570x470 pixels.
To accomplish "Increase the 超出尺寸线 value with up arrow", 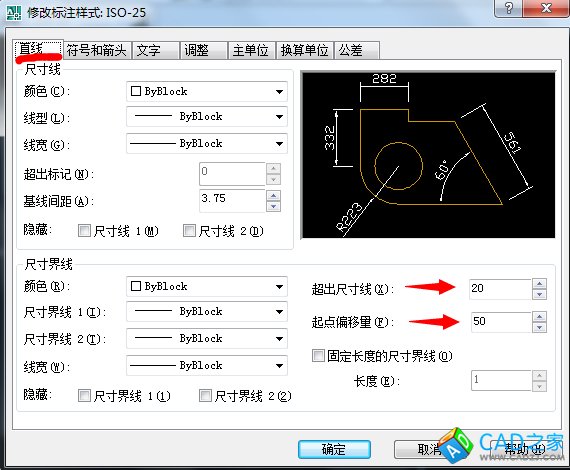I will click(539, 284).
